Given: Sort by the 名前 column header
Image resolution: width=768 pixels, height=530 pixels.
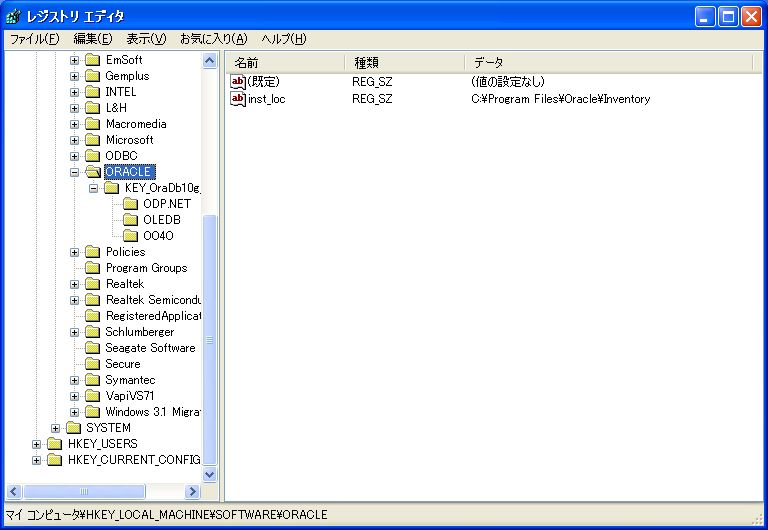Looking at the screenshot, I should point(286,63).
